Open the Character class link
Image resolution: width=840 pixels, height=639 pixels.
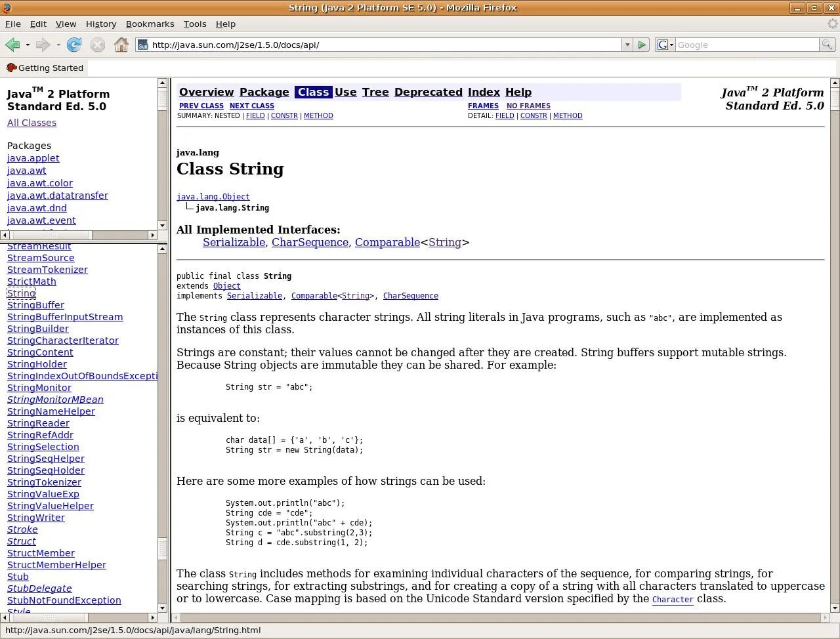point(673,599)
